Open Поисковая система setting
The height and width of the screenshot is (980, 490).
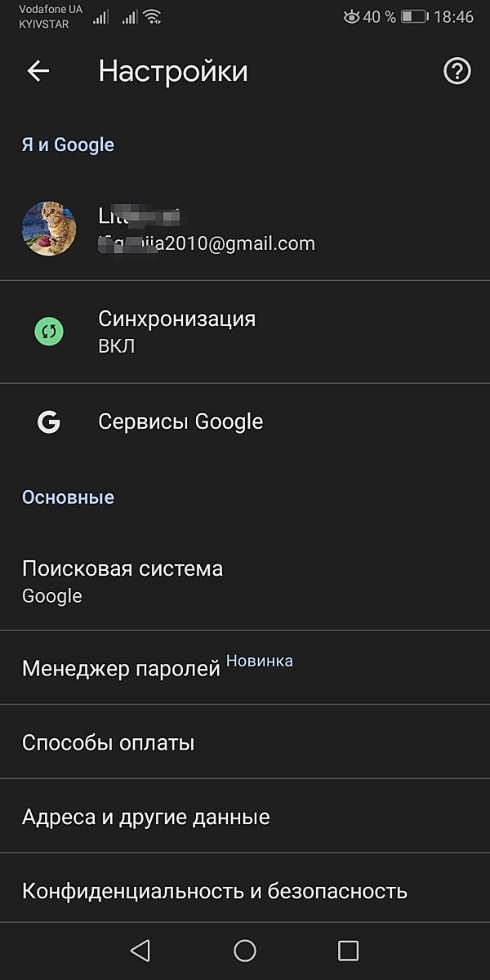tap(122, 568)
